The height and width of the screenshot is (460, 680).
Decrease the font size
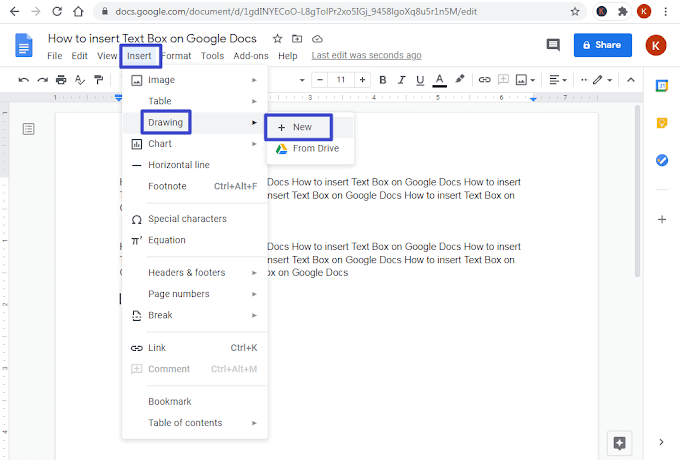320,80
